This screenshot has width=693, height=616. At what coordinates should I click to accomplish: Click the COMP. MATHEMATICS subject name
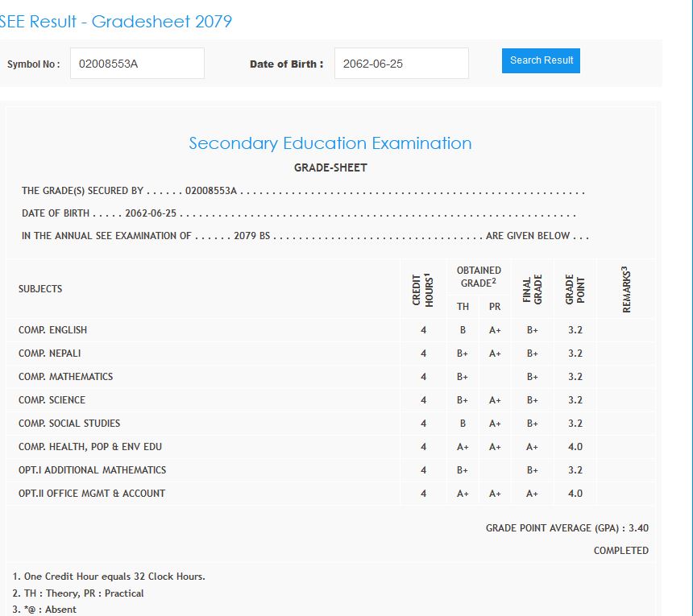pyautogui.click(x=66, y=377)
